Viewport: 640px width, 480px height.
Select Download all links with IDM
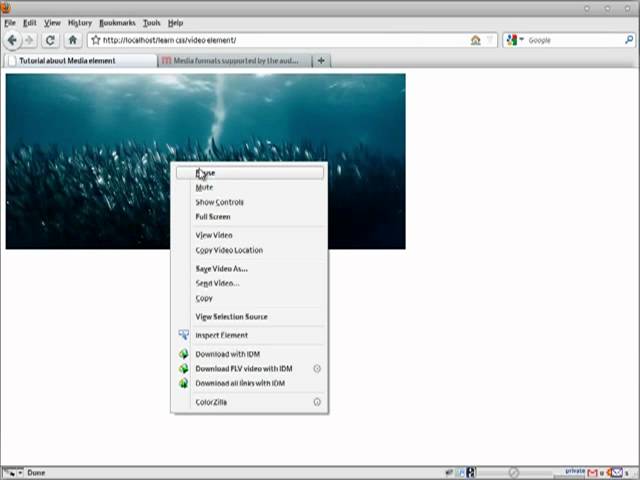[250, 383]
